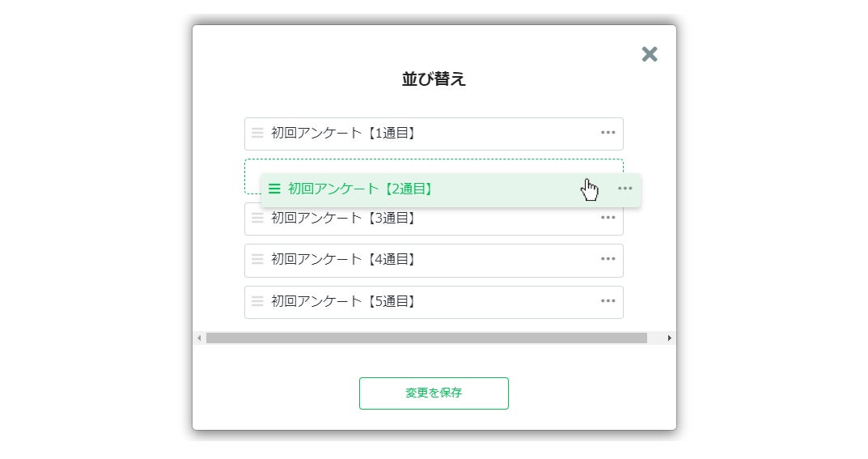This screenshot has width=868, height=459.
Task: Click the horizontal scrollbar left arrow
Action: pyautogui.click(x=199, y=338)
